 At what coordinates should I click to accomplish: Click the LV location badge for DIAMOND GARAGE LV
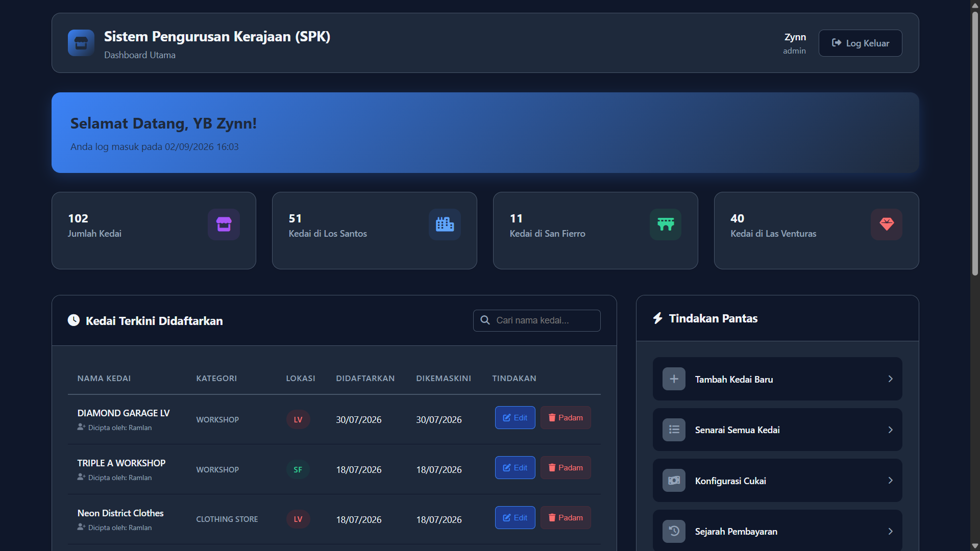click(x=298, y=419)
